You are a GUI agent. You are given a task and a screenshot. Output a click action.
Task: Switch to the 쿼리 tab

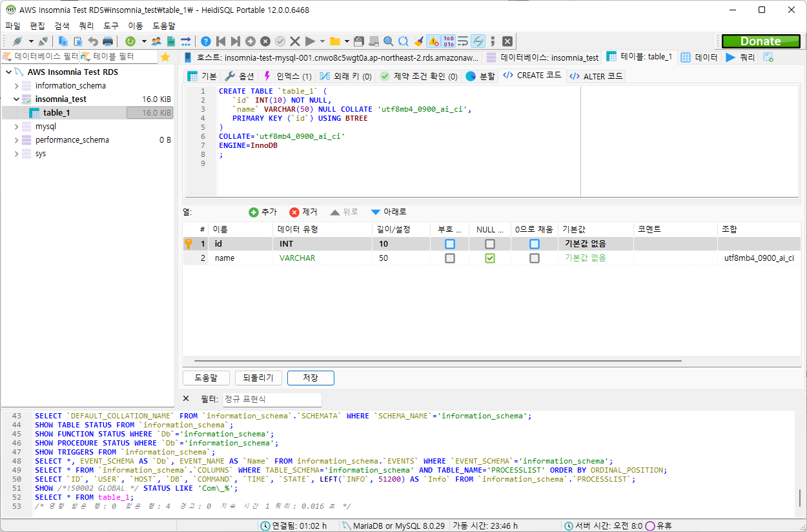pos(741,57)
